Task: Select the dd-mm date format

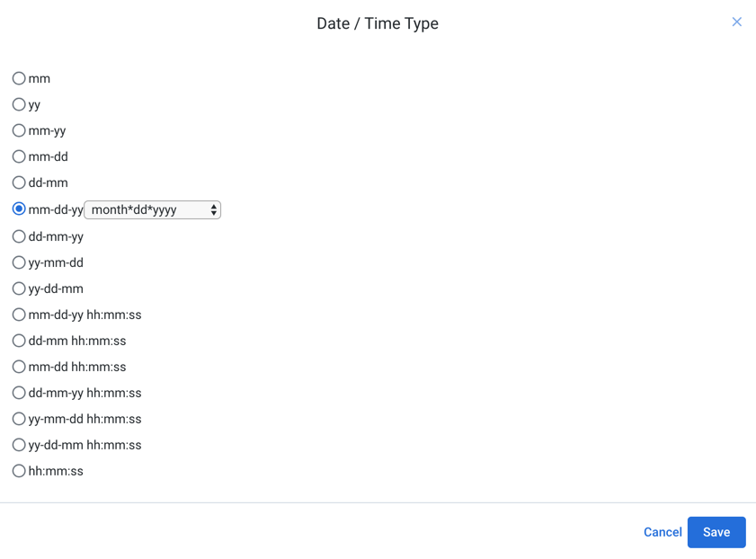Action: [19, 182]
